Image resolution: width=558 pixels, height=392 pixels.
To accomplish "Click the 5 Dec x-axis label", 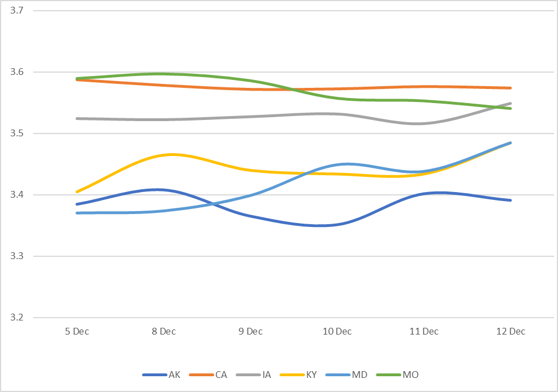I will [77, 331].
